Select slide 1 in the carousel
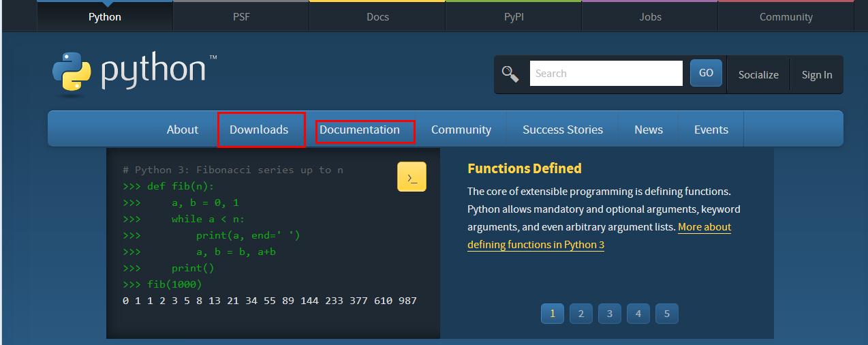 point(553,314)
